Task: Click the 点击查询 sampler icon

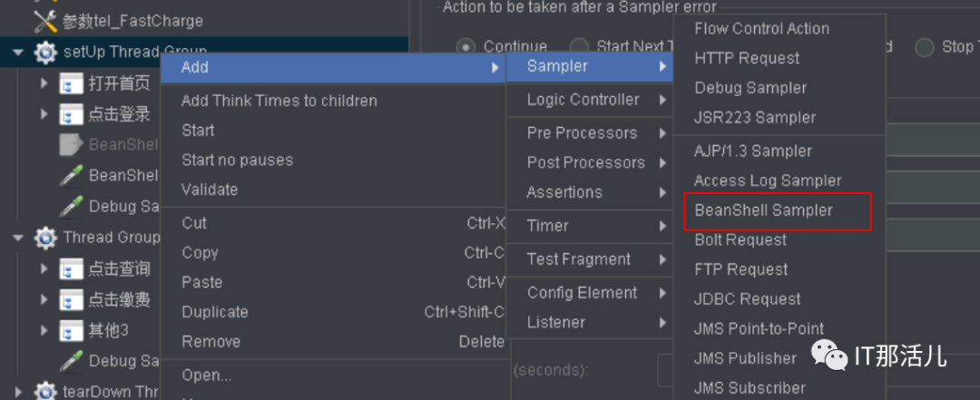Action: point(71,269)
